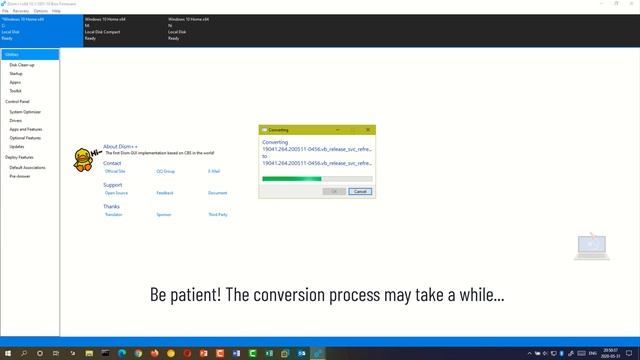Open Appx in the sidebar
The width and height of the screenshot is (640, 360).
15,82
